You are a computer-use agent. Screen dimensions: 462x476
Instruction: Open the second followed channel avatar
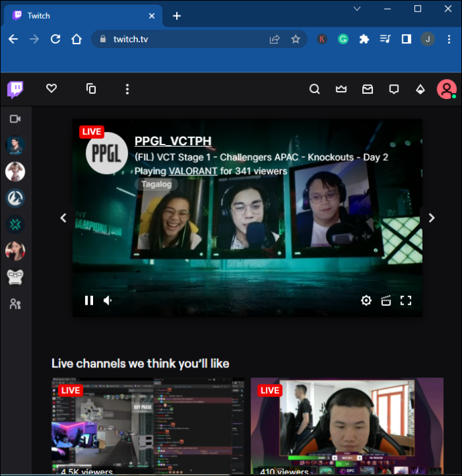click(x=15, y=171)
